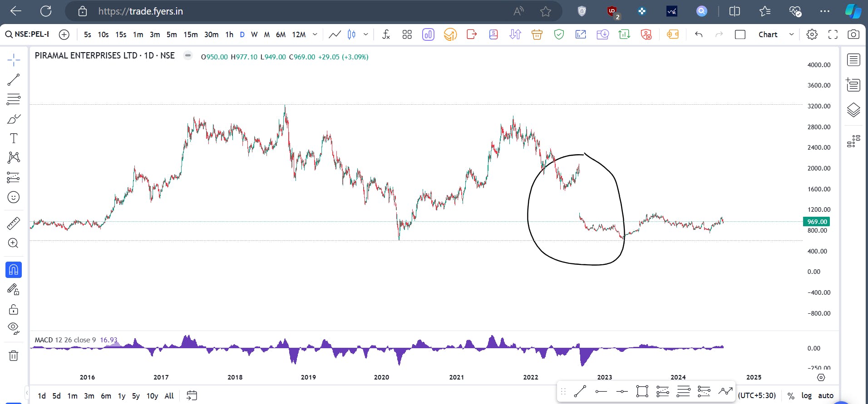Viewport: 868px width, 404px height.
Task: Take a chart snapshot with camera
Action: click(853, 34)
